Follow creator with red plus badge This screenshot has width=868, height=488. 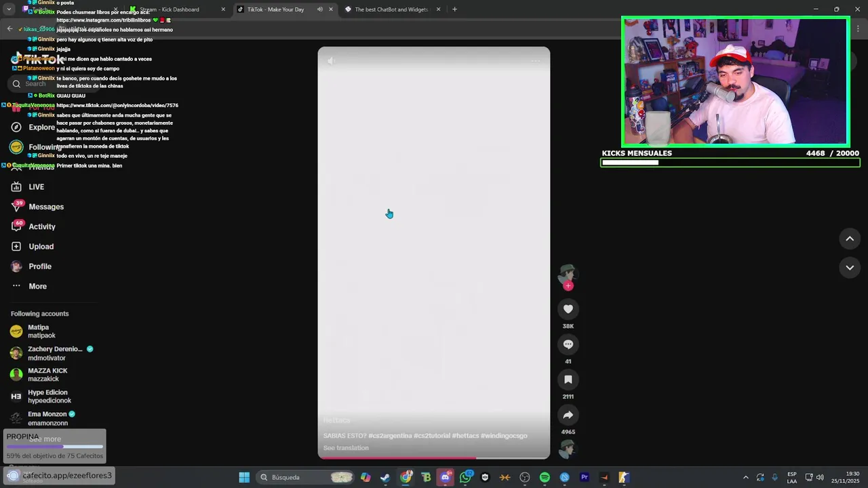(x=568, y=286)
